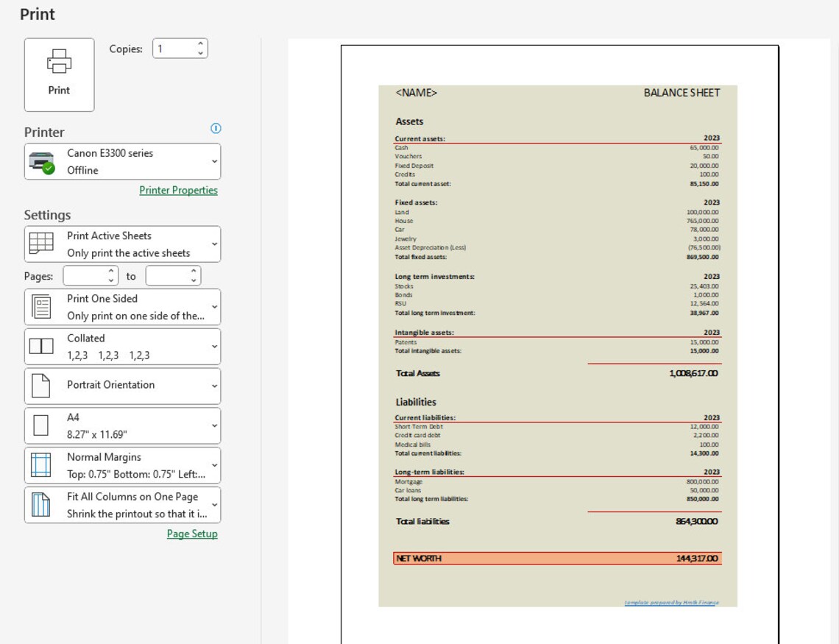Viewport: 839px width, 644px height.
Task: Expand the paper size dropdown
Action: coord(213,425)
